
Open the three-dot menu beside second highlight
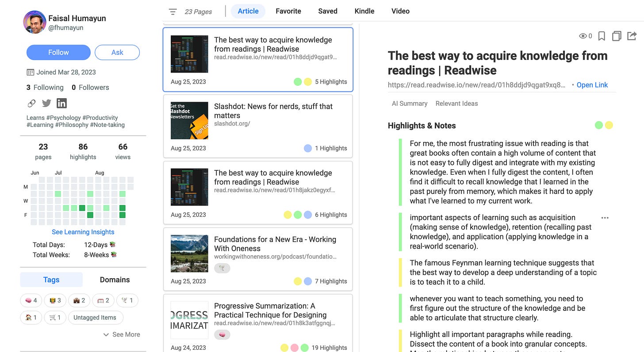coord(605,218)
